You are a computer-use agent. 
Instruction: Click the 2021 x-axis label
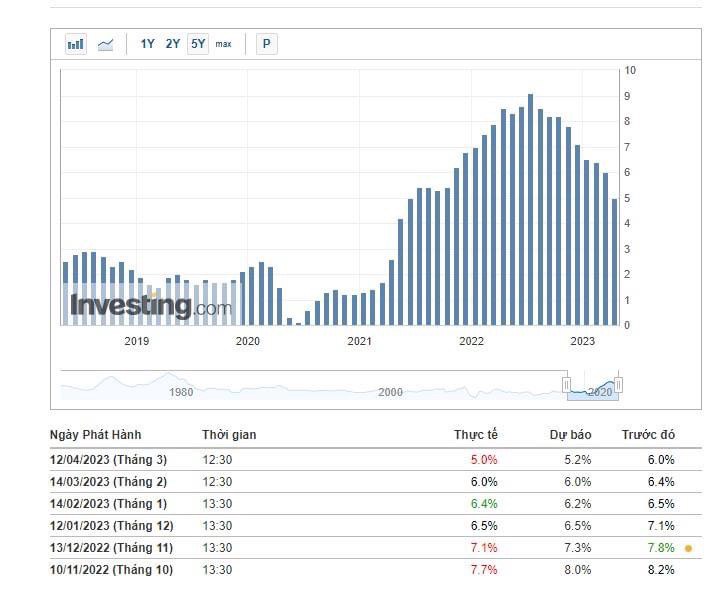[x=359, y=341]
